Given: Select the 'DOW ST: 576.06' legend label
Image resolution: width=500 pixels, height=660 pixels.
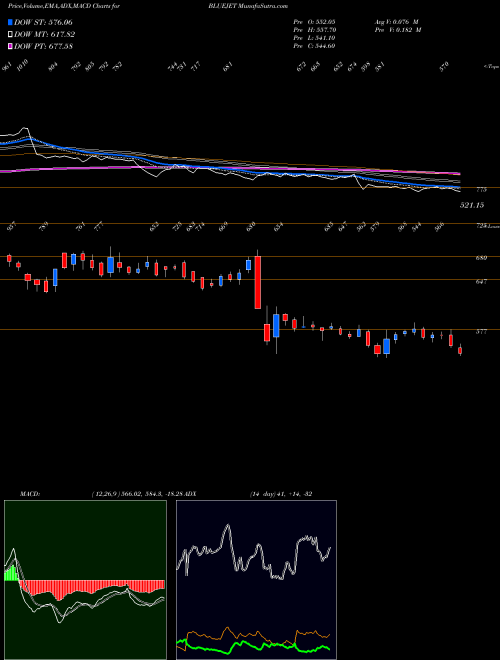Looking at the screenshot, I should pos(43,22).
